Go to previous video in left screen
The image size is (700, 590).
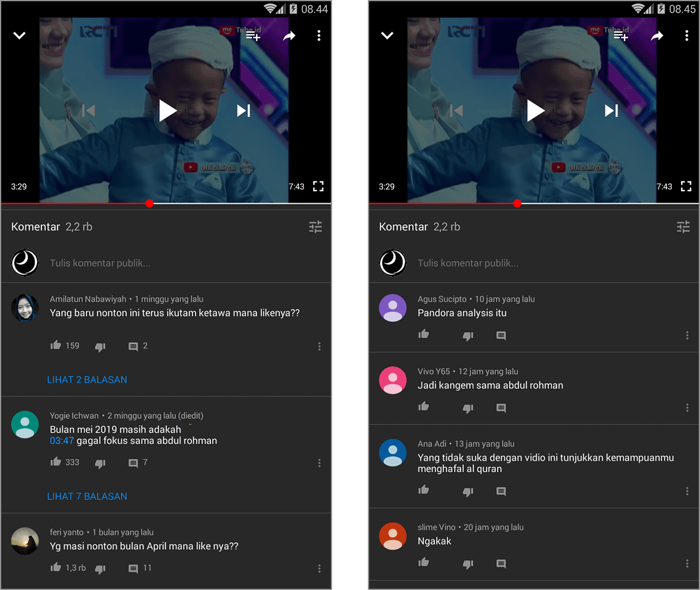click(89, 111)
